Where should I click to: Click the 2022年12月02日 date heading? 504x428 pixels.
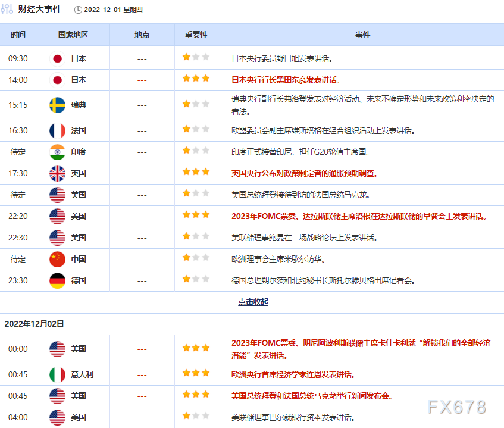click(35, 324)
